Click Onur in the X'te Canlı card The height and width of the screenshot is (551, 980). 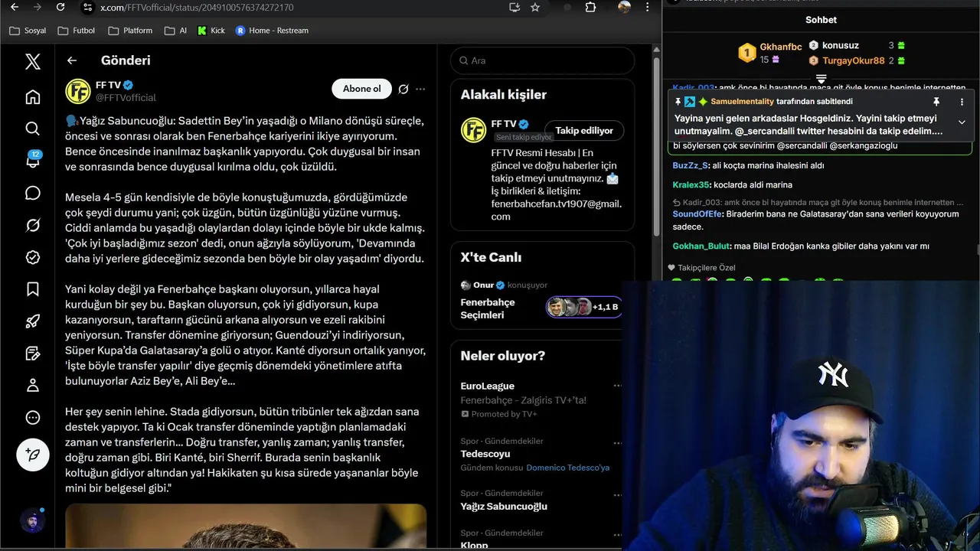click(483, 285)
